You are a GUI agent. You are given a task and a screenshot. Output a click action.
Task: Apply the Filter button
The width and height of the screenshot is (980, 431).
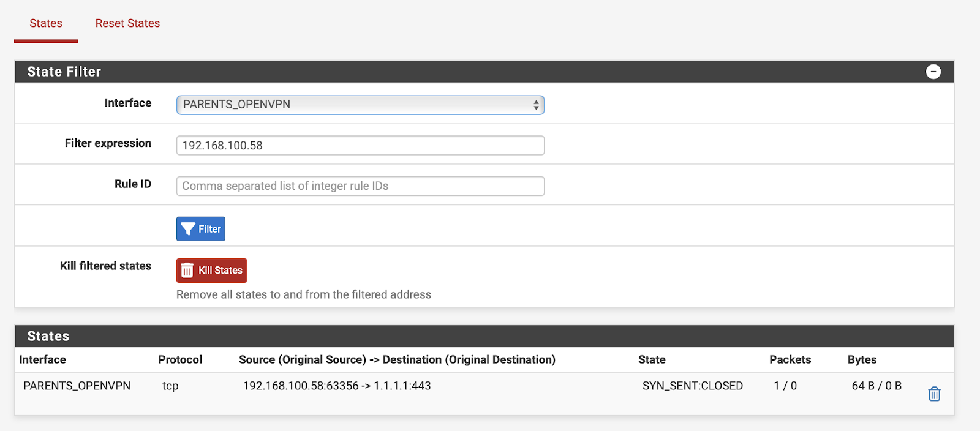click(201, 229)
